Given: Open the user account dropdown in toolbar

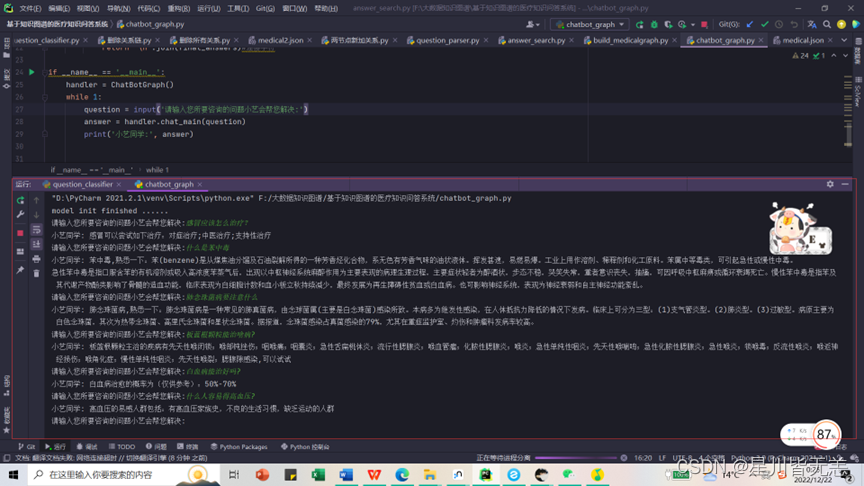Looking at the screenshot, I should pos(532,24).
